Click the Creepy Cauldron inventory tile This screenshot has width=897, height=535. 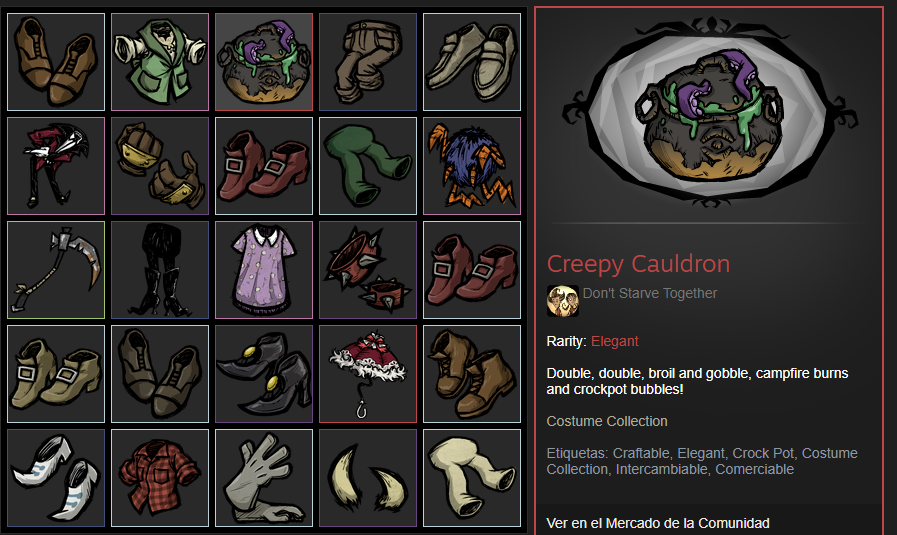264,62
